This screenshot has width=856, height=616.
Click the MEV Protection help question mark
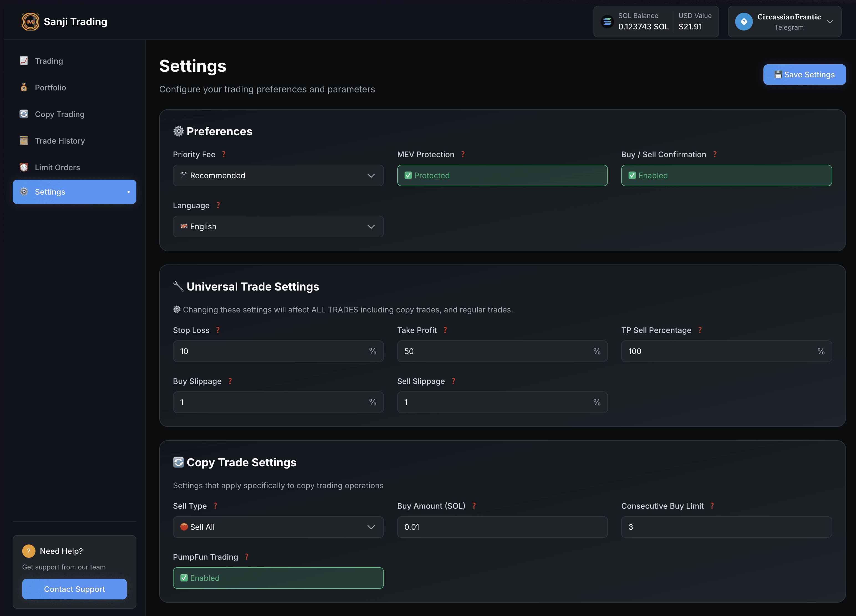[x=463, y=154]
